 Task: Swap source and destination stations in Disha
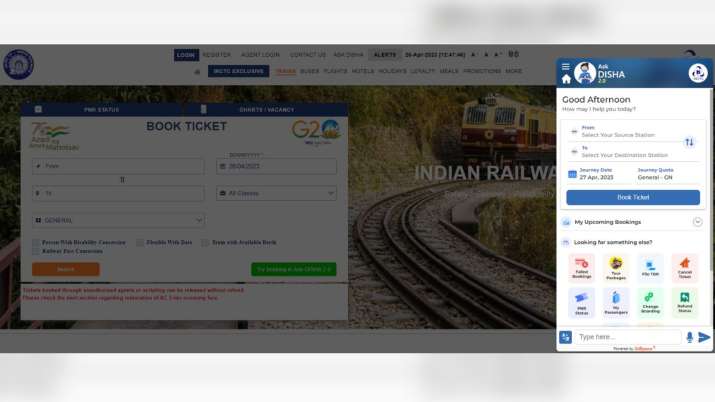(689, 142)
